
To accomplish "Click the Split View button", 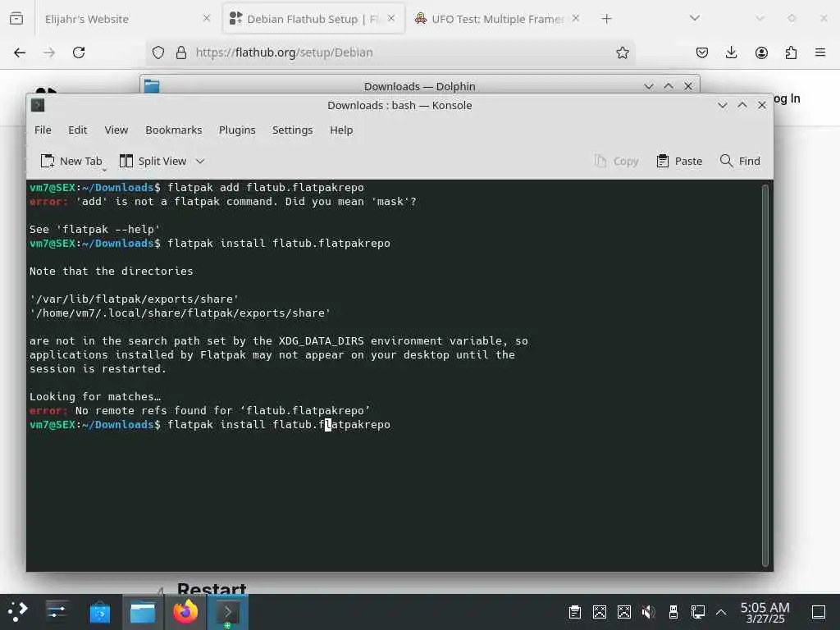I will (153, 162).
